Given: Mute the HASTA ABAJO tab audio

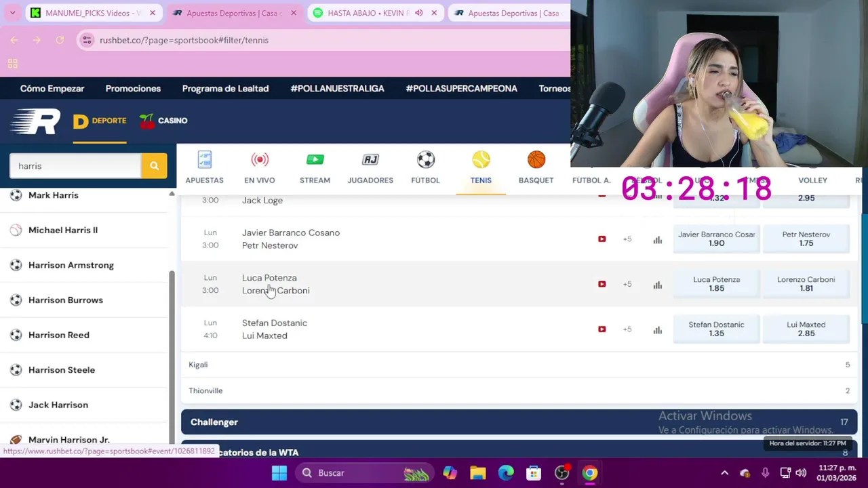Looking at the screenshot, I should click(x=419, y=13).
